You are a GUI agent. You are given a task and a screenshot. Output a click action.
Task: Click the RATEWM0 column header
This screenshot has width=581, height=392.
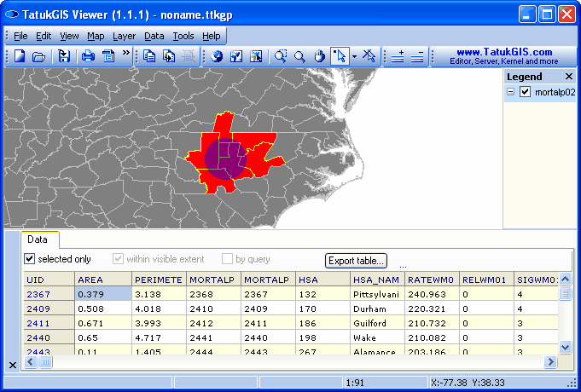coord(432,280)
